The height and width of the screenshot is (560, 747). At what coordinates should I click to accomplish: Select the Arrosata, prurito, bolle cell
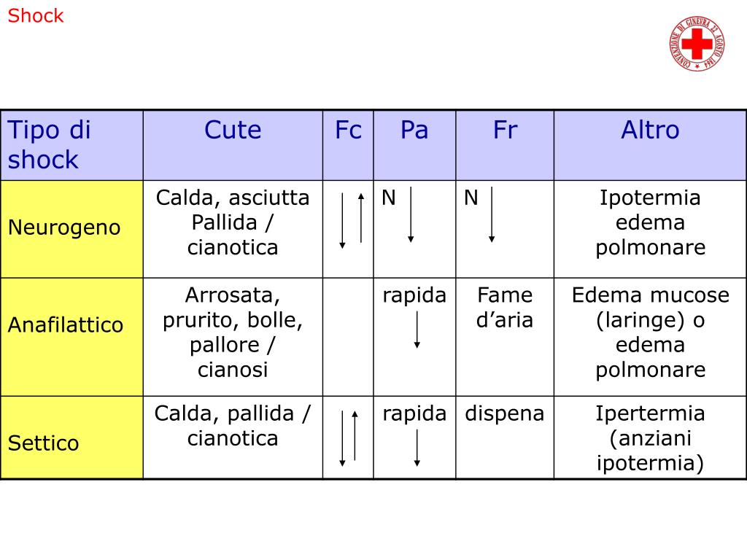(233, 337)
